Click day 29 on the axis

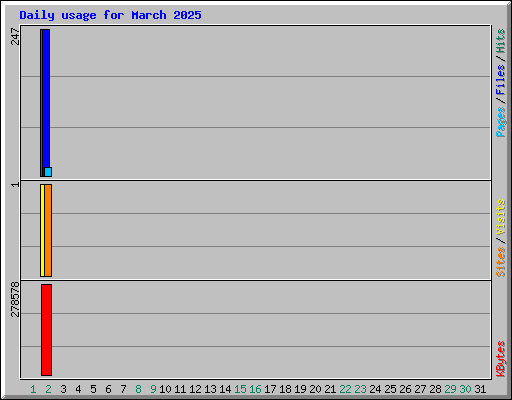click(x=450, y=389)
